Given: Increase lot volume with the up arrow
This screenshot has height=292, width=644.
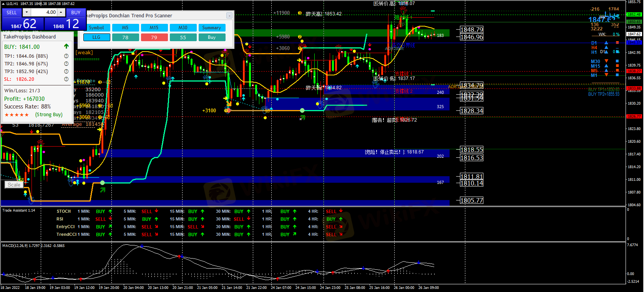Looking at the screenshot, I should pyautogui.click(x=61, y=12).
